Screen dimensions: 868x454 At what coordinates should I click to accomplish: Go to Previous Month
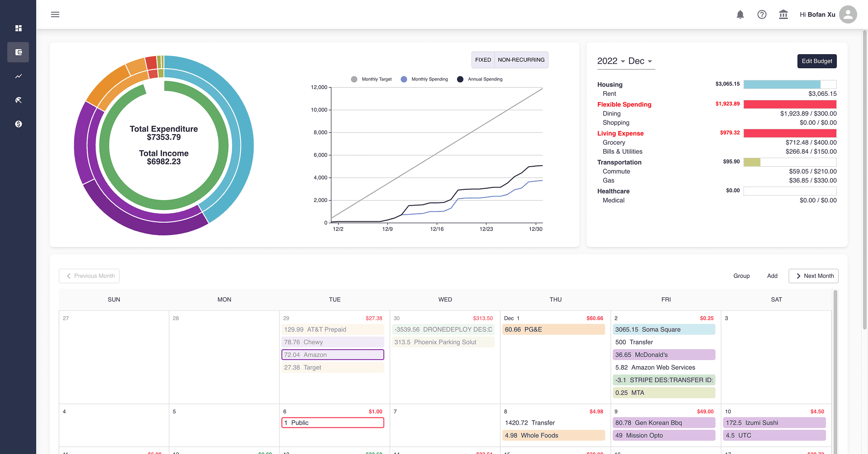pos(89,276)
